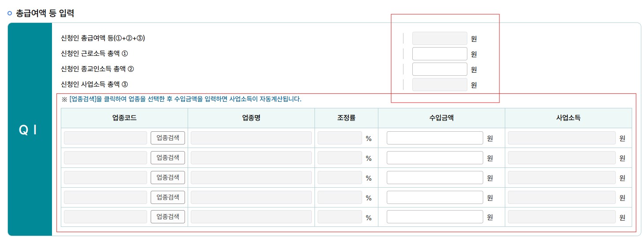This screenshot has width=644, height=237.
Task: Click the second row 조정률 percent field
Action: (340, 158)
